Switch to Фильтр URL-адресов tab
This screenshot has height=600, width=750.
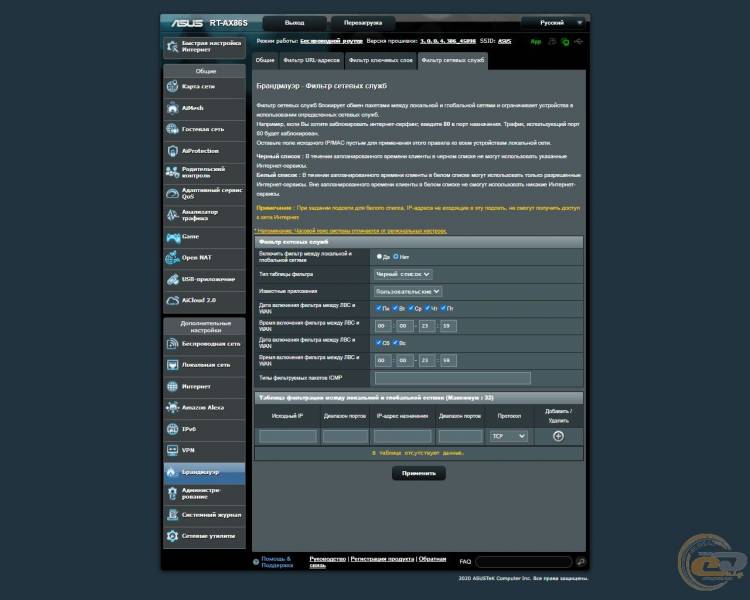(311, 61)
